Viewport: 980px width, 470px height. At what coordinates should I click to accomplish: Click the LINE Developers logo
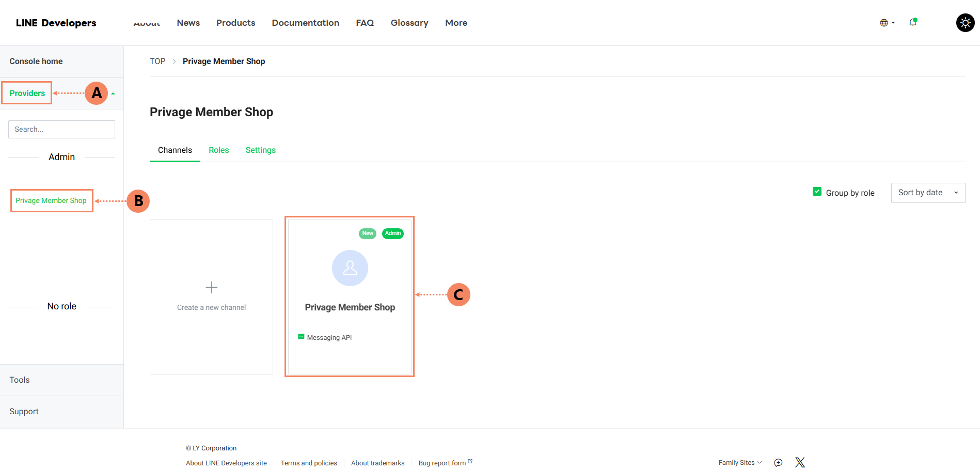point(56,23)
